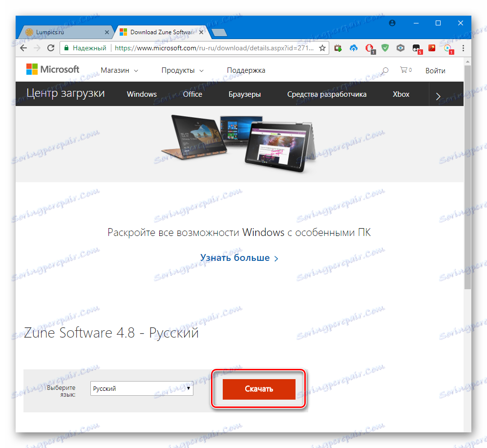Open the blue cloud upload extension

[354, 48]
